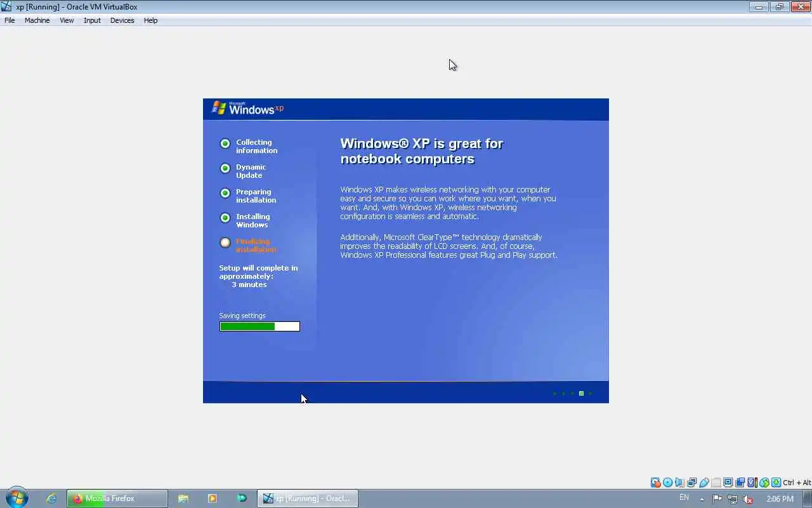
Task: Click the Saving settings progress bar
Action: click(259, 326)
